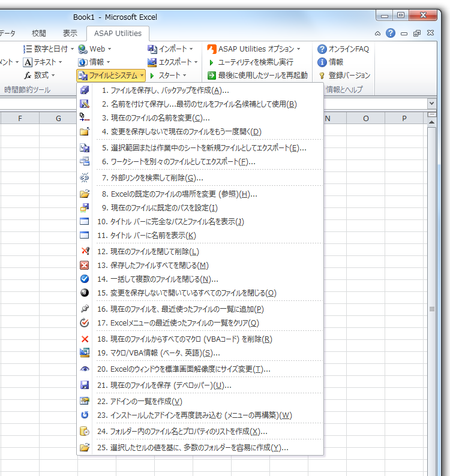This screenshot has width=450, height=476.
Task: Select the ASAP Utilities ribbon tab
Action: pyautogui.click(x=118, y=34)
